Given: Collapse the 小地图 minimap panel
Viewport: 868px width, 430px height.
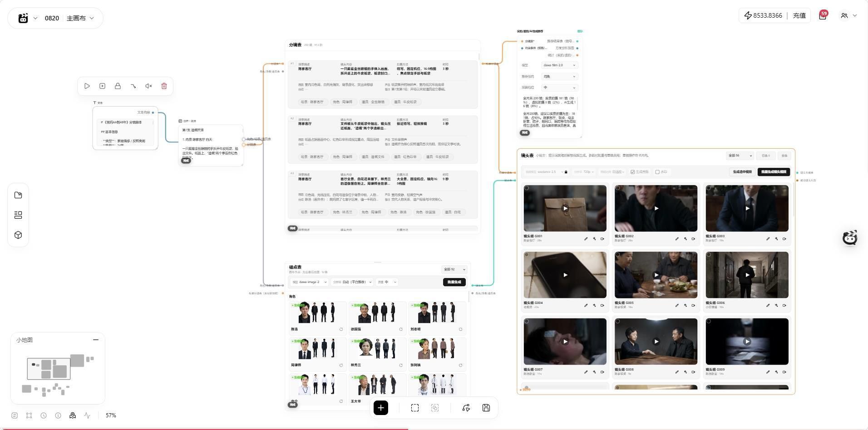Looking at the screenshot, I should (x=96, y=340).
